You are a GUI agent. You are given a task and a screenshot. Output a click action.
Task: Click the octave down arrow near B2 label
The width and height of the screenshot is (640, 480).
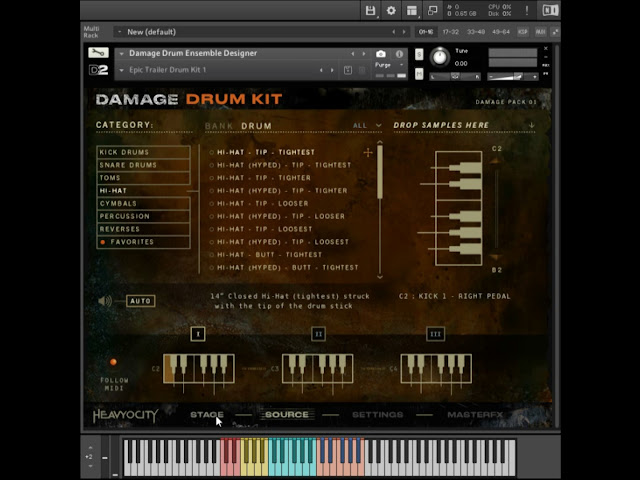(496, 257)
